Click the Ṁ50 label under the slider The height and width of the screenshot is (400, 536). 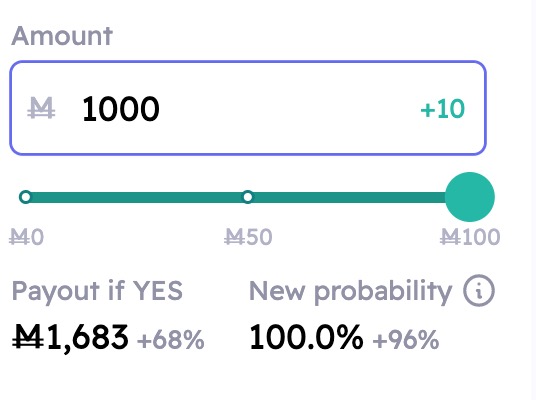[x=248, y=237]
